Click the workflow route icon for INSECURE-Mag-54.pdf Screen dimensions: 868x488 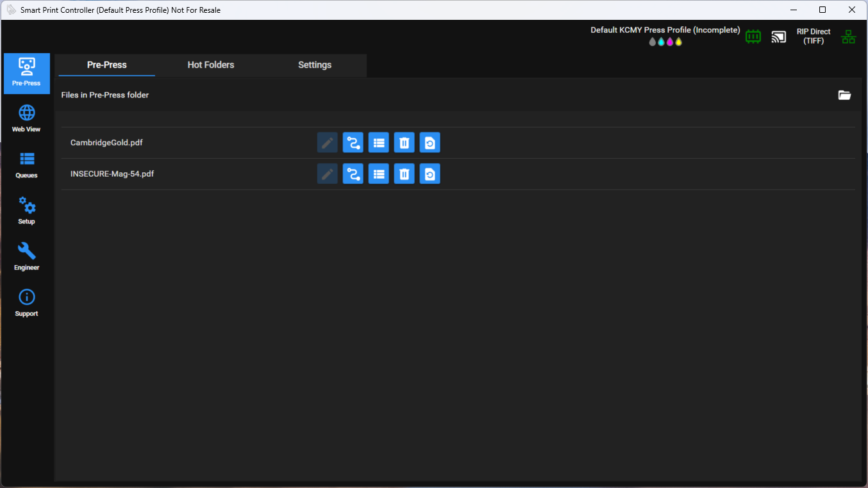353,174
